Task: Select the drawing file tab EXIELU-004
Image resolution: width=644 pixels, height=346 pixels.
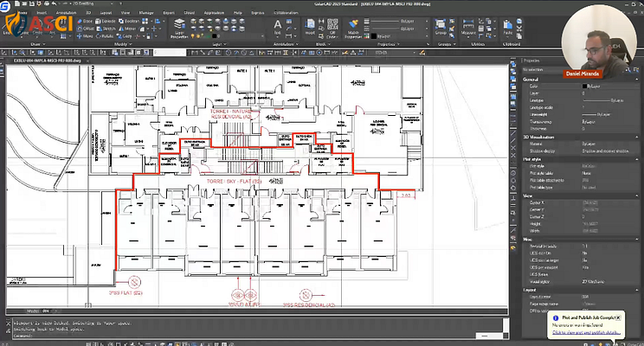Action: pos(48,61)
